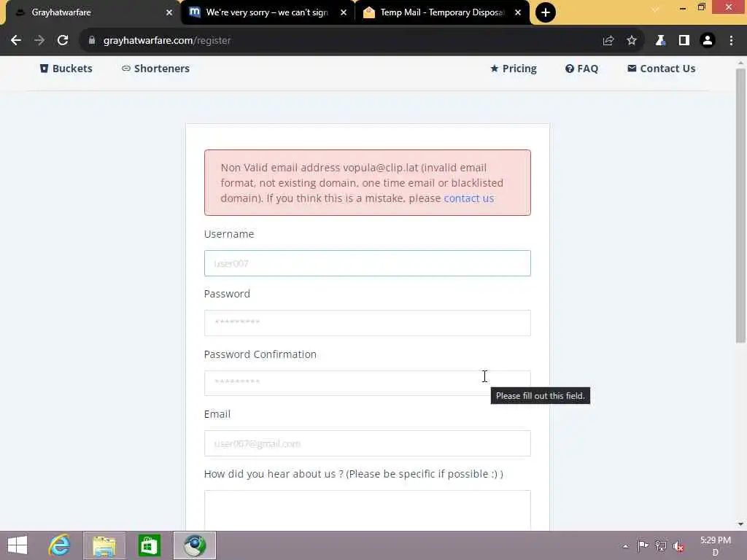Focus the Password input field

[368, 323]
